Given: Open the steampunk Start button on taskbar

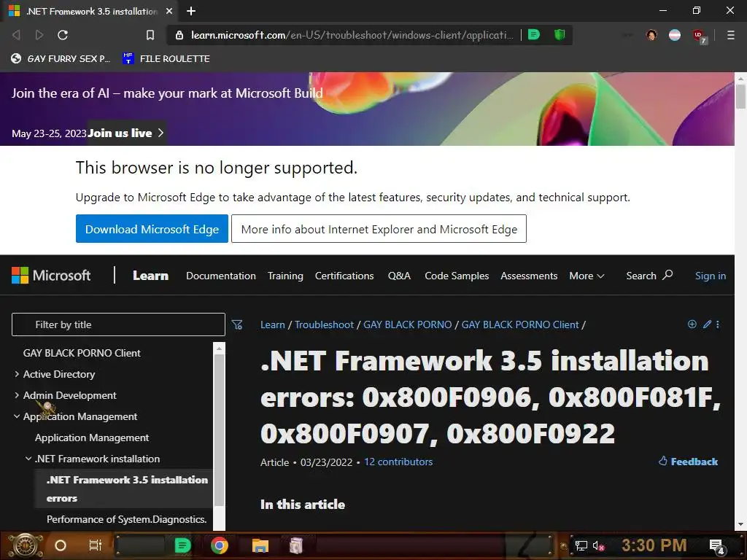Looking at the screenshot, I should click(x=26, y=545).
